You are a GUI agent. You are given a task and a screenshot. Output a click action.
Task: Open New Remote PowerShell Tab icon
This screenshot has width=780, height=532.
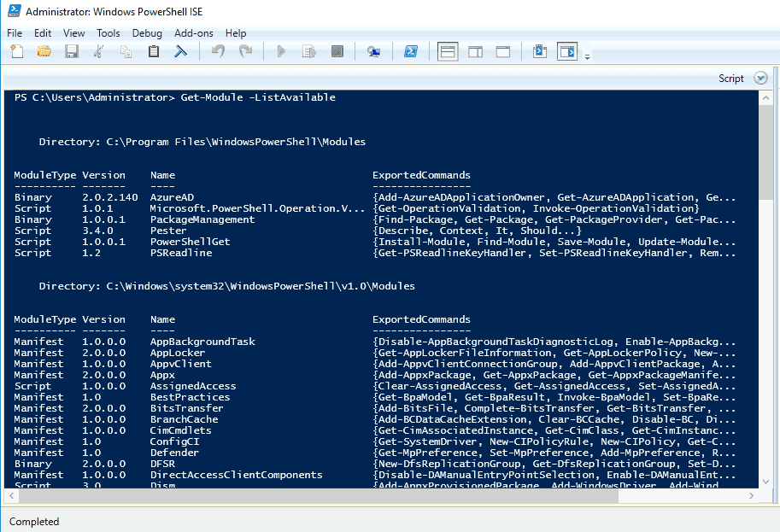[373, 52]
